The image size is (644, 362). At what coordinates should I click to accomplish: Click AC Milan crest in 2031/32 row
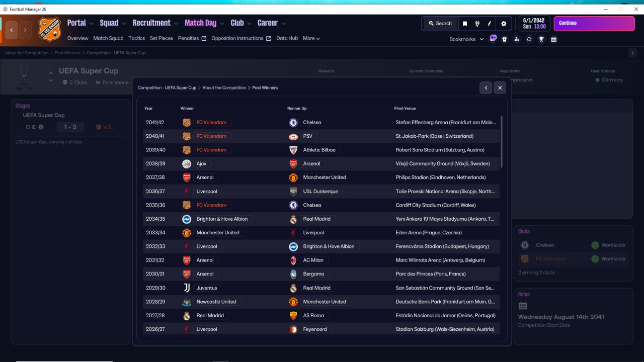click(293, 260)
